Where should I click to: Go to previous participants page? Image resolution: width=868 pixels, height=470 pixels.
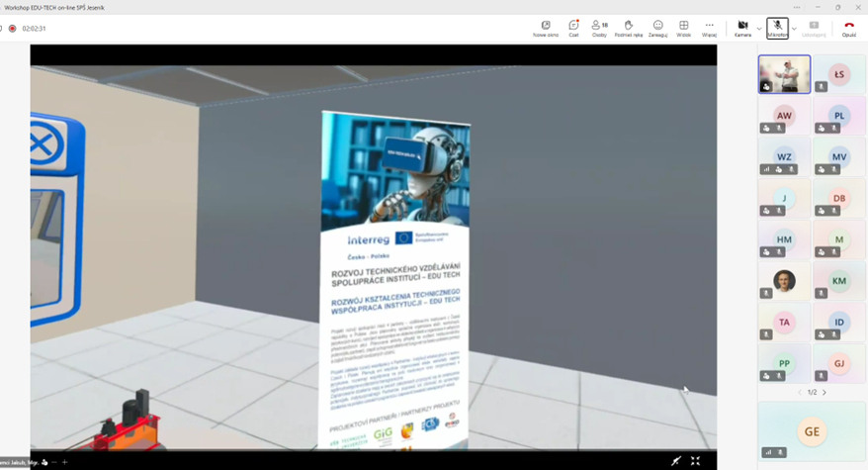[x=800, y=393]
